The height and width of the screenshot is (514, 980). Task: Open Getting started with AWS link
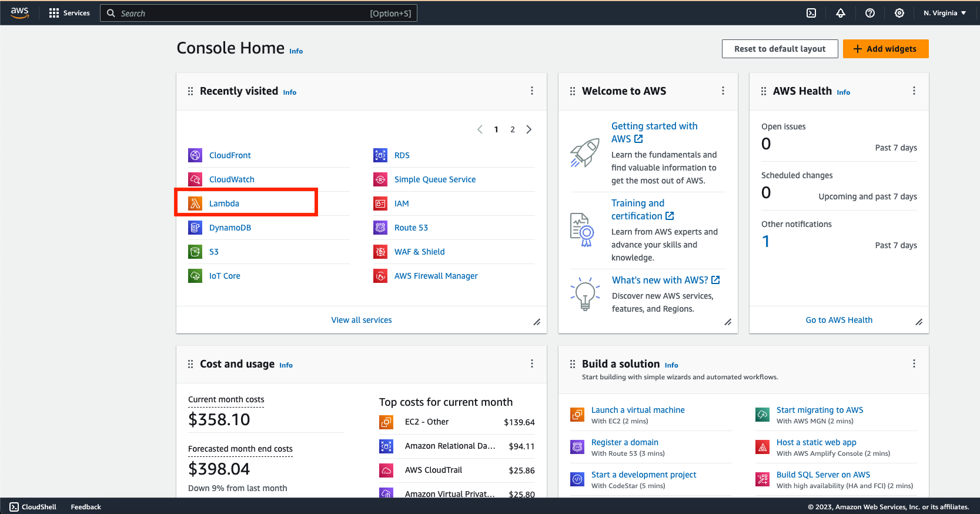pos(654,132)
